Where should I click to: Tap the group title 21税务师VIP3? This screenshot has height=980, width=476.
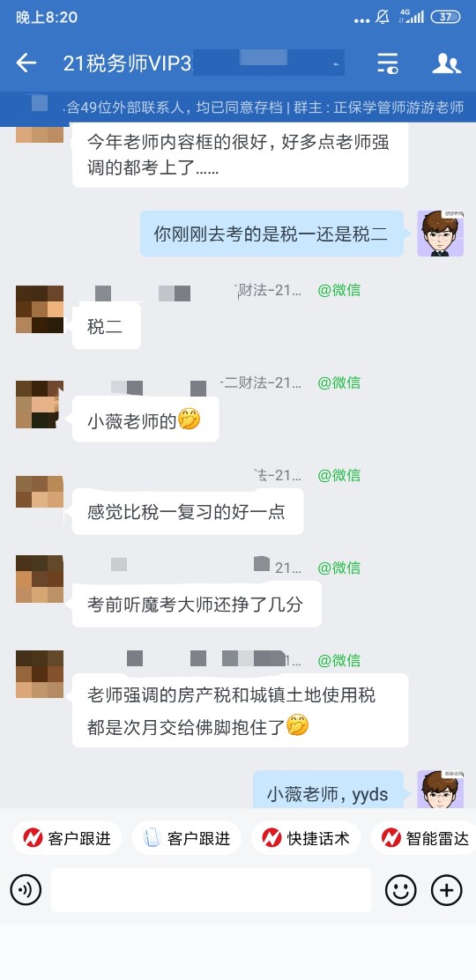[127, 63]
